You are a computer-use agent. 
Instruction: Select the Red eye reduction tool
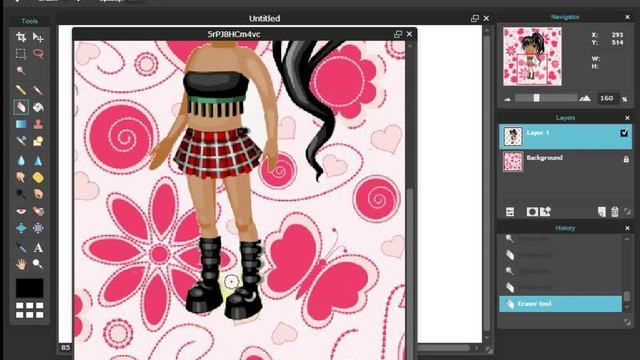tap(21, 211)
